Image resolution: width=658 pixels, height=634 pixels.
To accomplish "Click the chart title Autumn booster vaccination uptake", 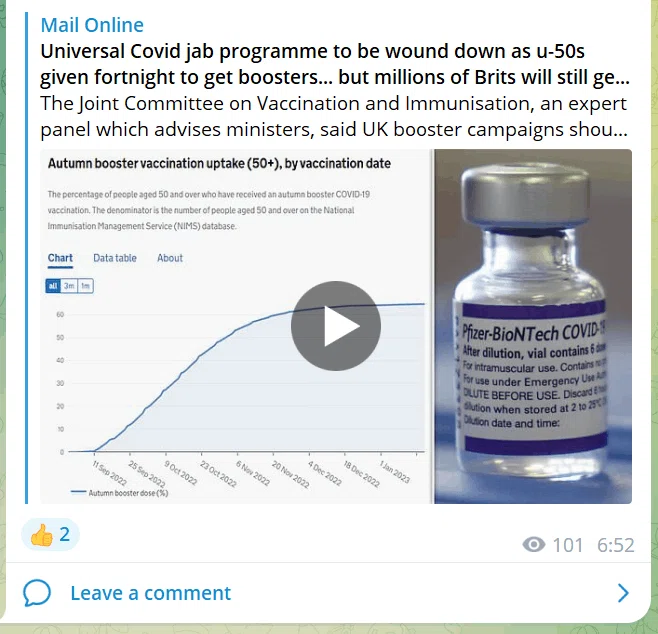I will pos(219,163).
